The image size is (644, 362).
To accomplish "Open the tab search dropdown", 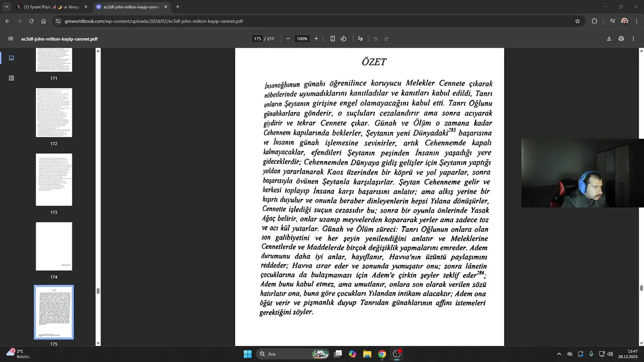I will click(x=7, y=7).
